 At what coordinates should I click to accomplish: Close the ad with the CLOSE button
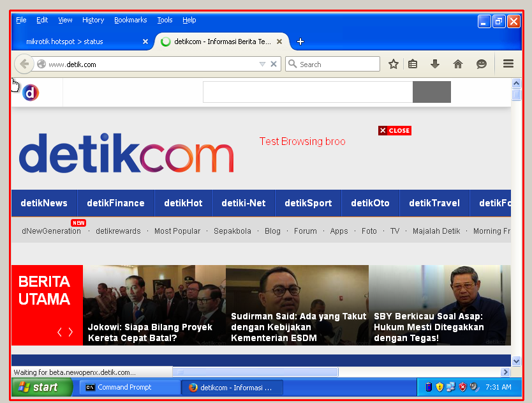pos(395,130)
